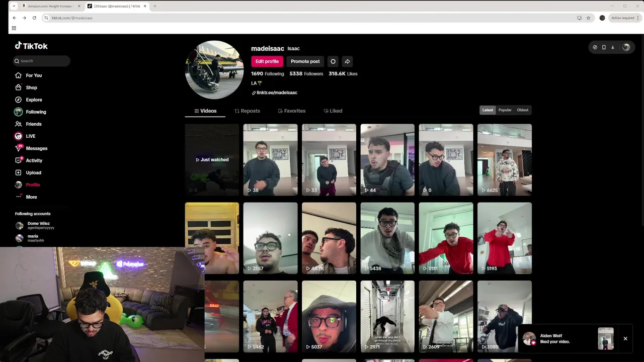This screenshot has width=644, height=362.
Task: Open the video with 2609 views
Action: coord(446,316)
